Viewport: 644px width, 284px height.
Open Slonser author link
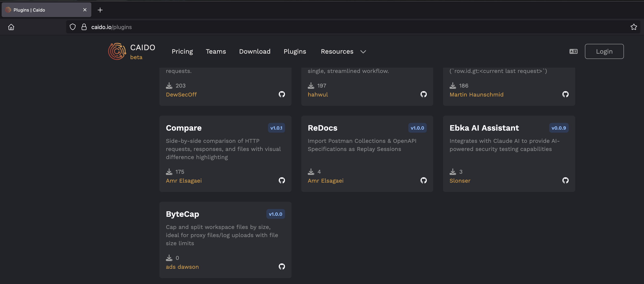(460, 181)
